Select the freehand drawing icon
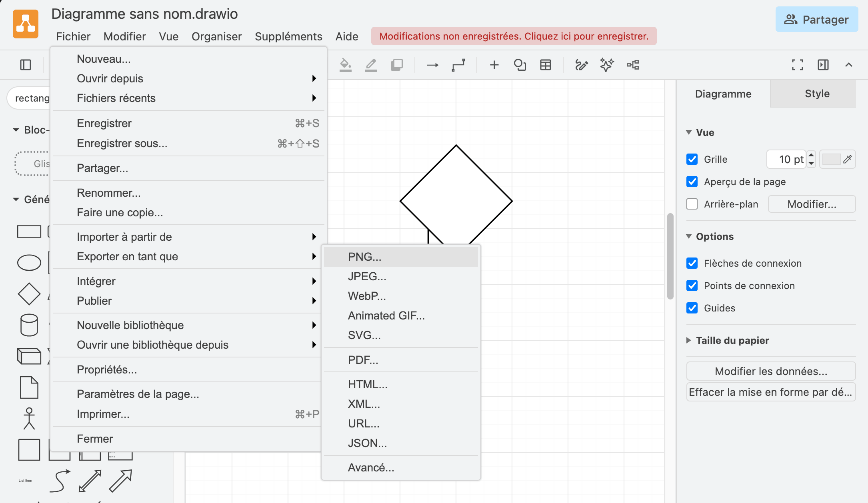This screenshot has width=868, height=503. click(x=581, y=65)
